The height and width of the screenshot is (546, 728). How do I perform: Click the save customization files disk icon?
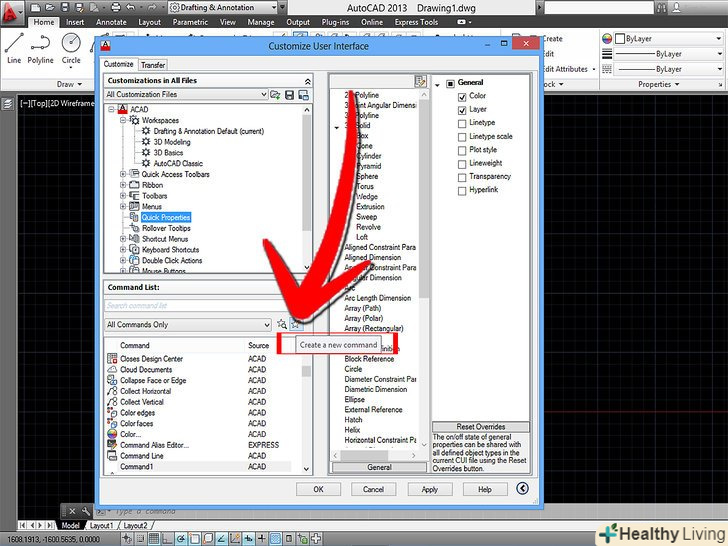click(x=289, y=95)
